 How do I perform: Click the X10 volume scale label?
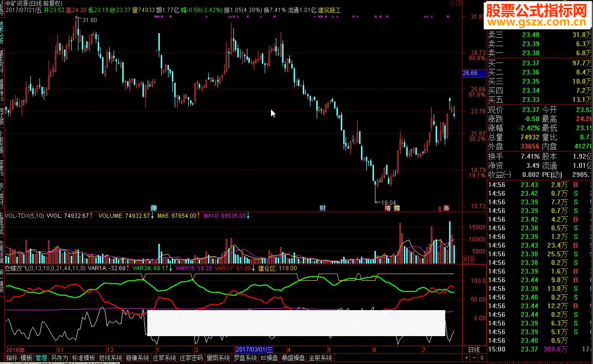click(468, 260)
